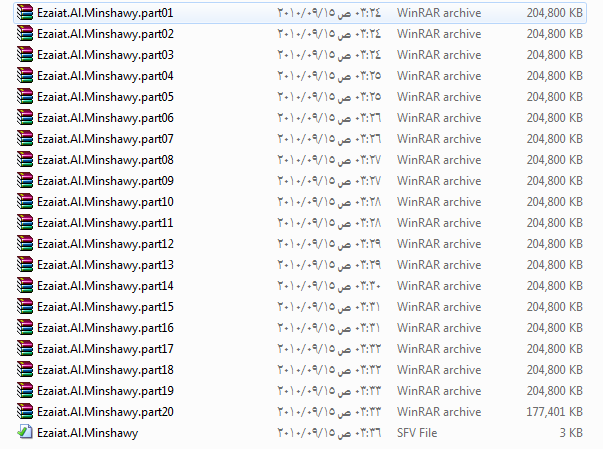This screenshot has height=449, width=603.
Task: Click WinRAR archive type in part15 row
Action: (x=439, y=307)
